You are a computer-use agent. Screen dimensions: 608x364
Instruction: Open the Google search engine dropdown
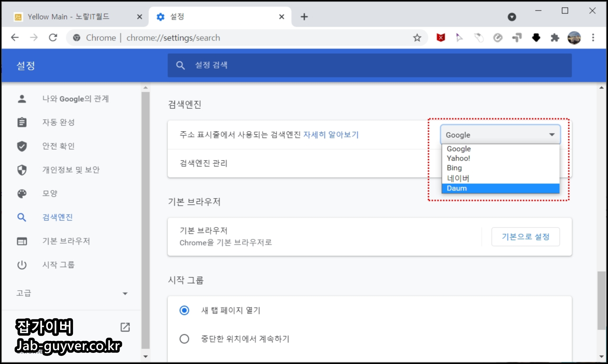500,135
